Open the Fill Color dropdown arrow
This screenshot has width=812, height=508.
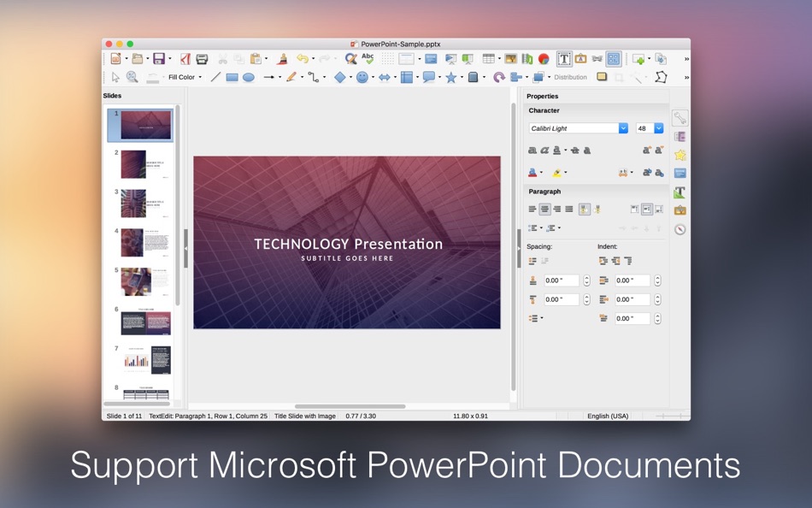click(200, 77)
